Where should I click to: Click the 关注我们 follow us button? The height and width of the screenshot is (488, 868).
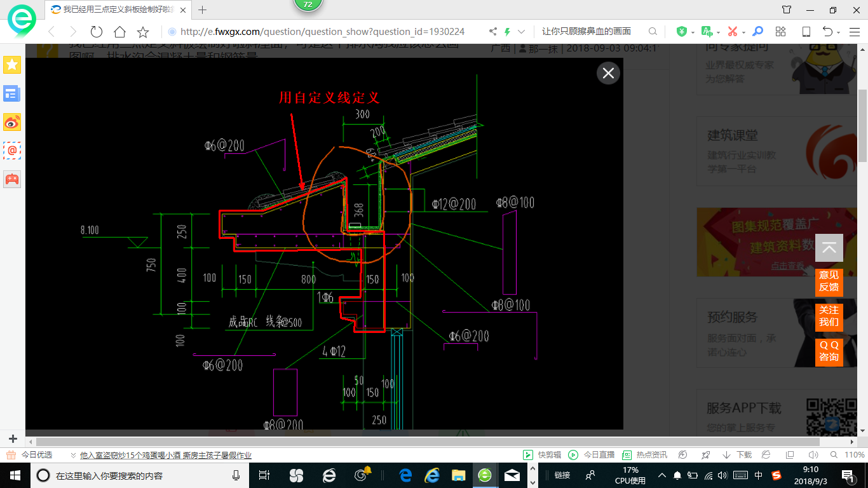click(829, 316)
